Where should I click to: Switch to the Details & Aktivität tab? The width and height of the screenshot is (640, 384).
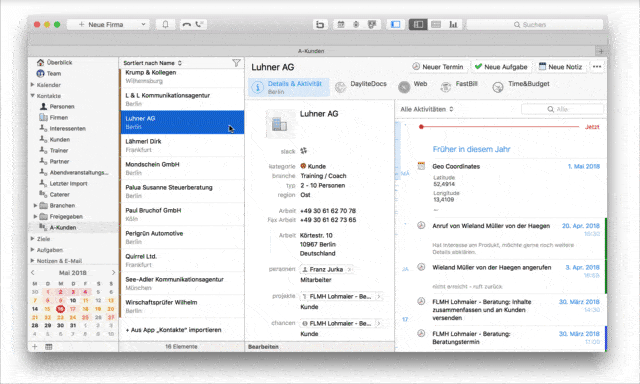pyautogui.click(x=289, y=87)
